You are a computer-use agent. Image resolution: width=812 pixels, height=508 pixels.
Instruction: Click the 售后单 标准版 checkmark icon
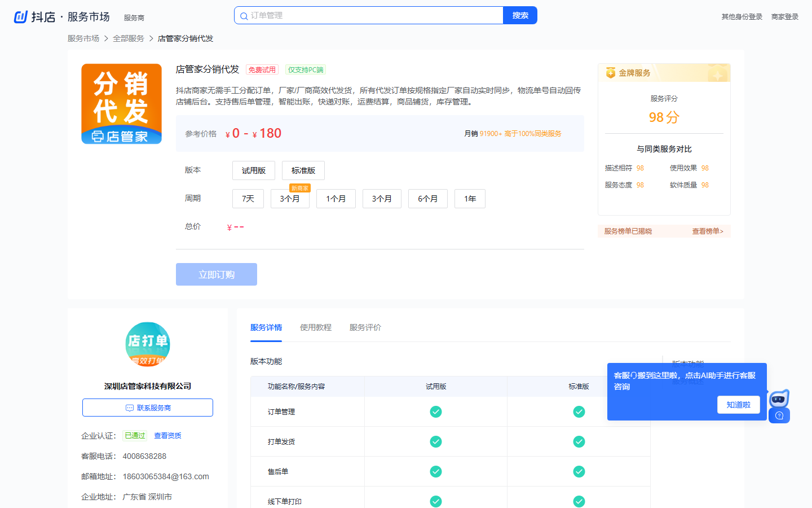click(579, 471)
